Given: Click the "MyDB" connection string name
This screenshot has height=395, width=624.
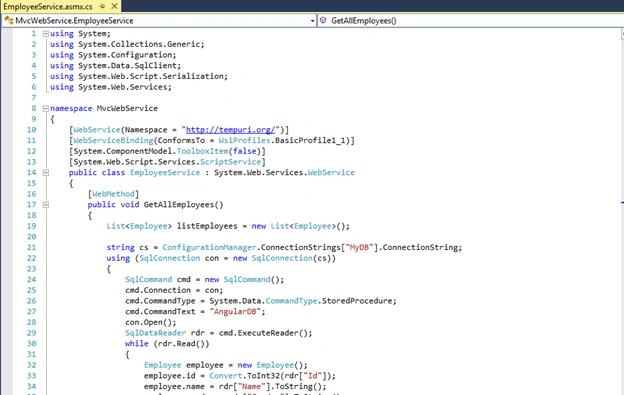Looking at the screenshot, I should pyautogui.click(x=359, y=247).
